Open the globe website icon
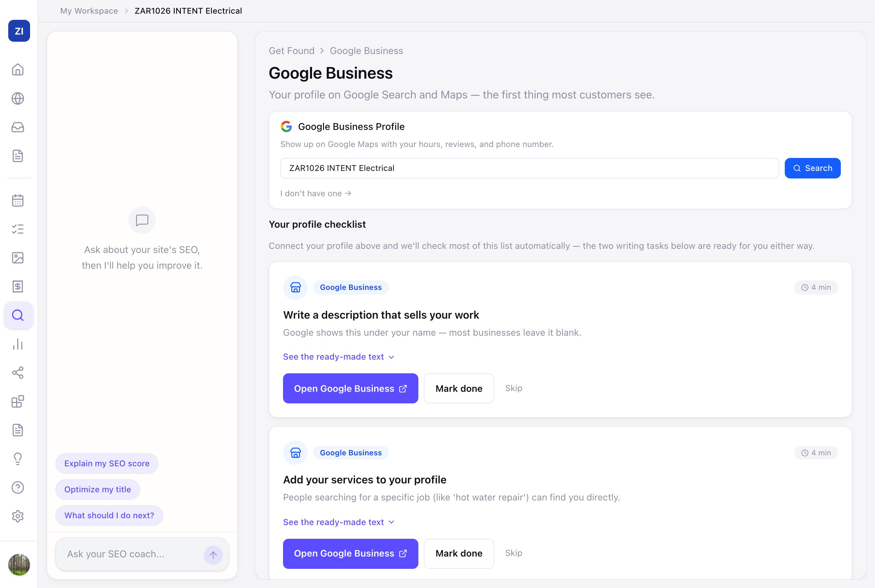This screenshot has height=588, width=875. (18, 98)
